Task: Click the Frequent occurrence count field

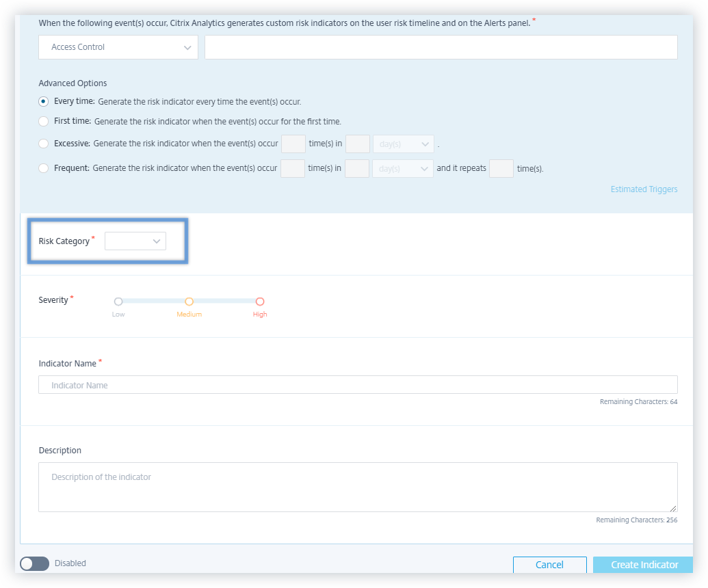Action: 293,168
